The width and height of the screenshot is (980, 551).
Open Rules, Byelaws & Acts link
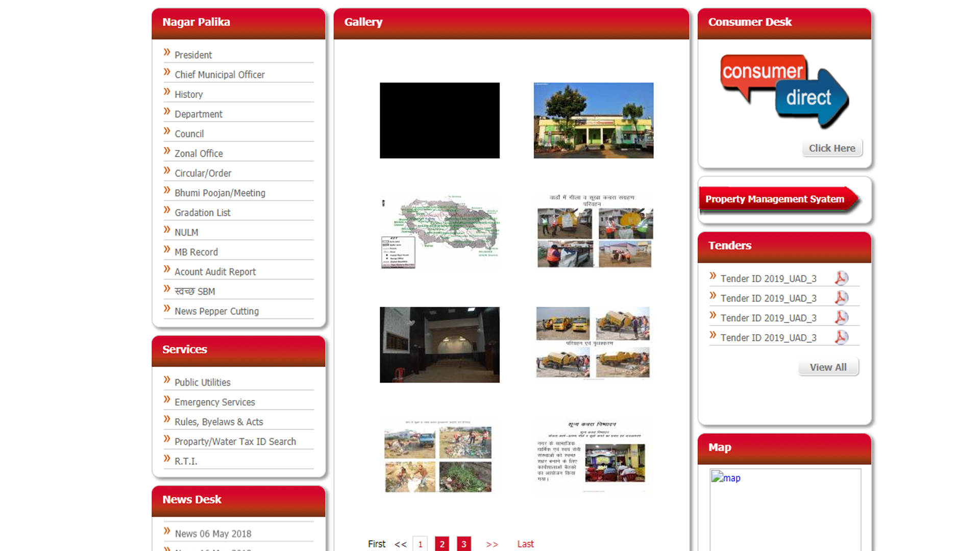[218, 422]
